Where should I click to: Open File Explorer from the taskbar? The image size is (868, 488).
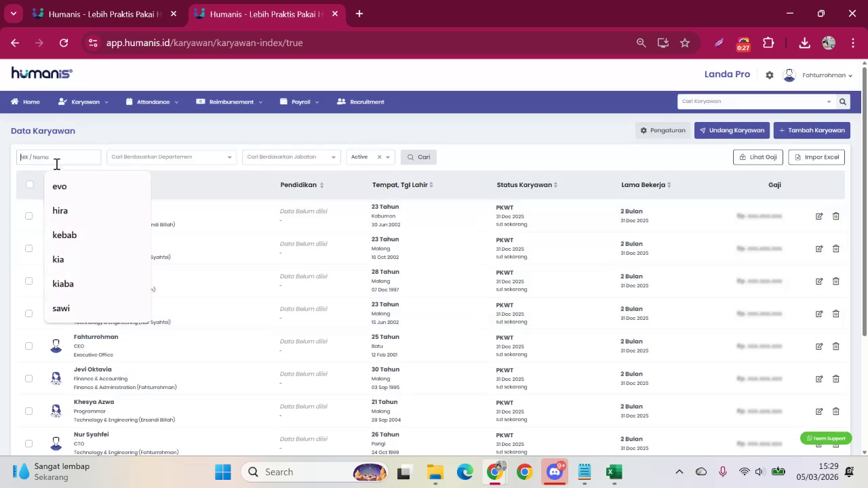click(x=435, y=472)
